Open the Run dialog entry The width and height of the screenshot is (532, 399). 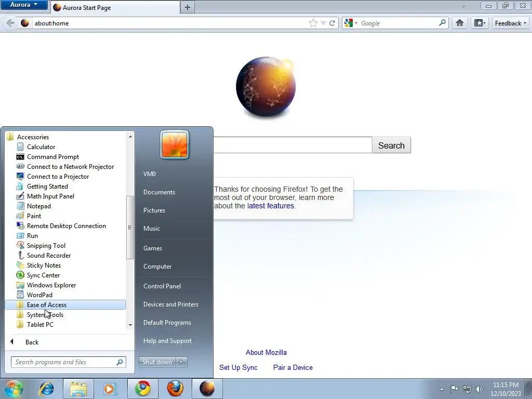pos(32,235)
